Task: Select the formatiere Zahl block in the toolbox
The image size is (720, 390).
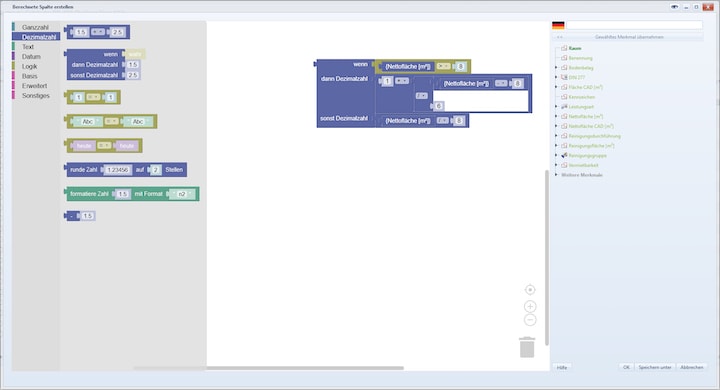Action: pos(132,194)
